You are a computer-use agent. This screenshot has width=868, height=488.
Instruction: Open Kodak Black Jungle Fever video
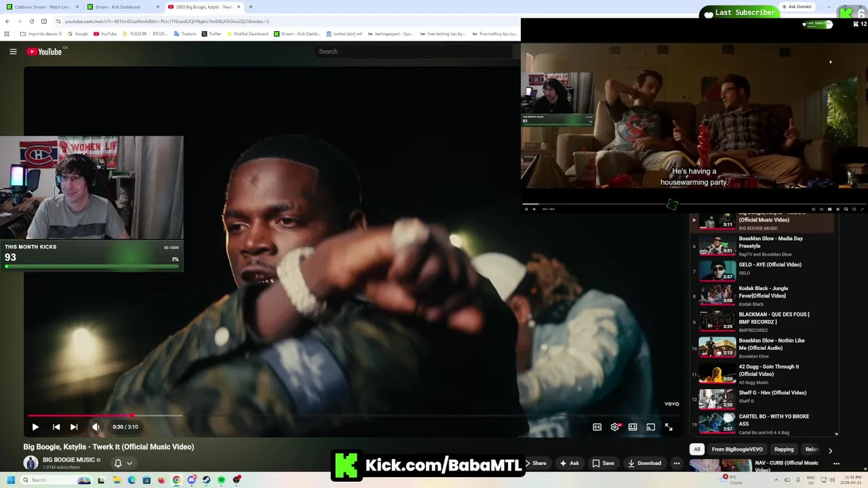click(x=764, y=296)
